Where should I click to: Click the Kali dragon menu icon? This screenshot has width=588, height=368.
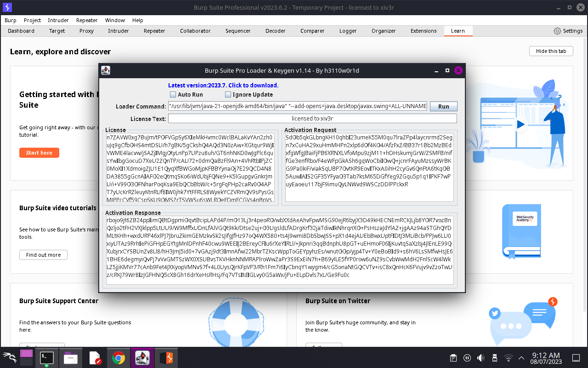(x=9, y=357)
